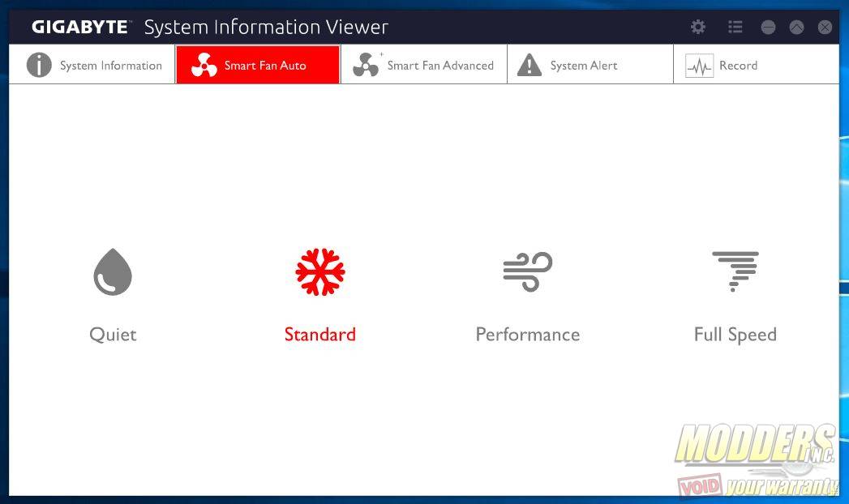The image size is (849, 504).
Task: Minimize the System Information Viewer window
Action: click(768, 27)
